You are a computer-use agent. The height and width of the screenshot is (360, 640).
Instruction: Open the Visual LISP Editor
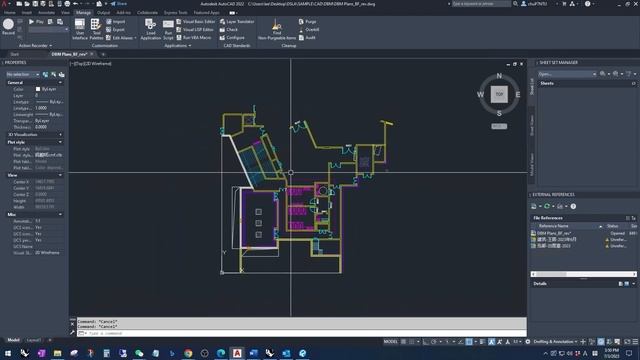[x=195, y=30]
